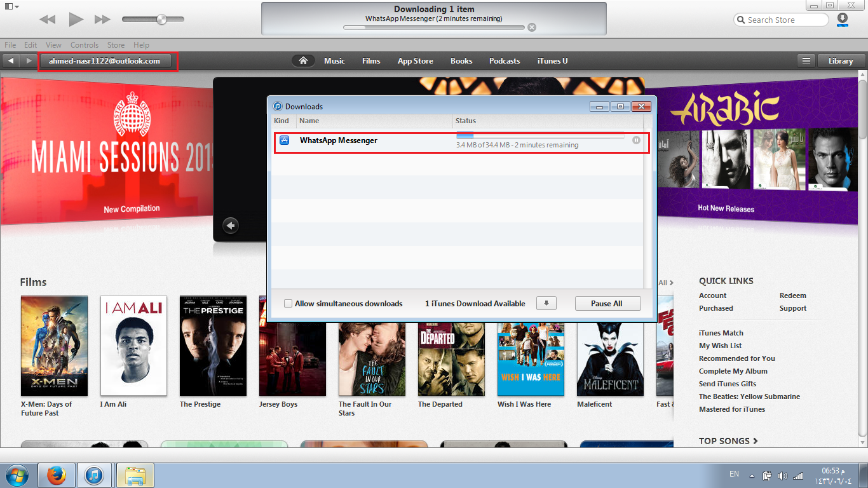Launch Firefox from the taskbar
This screenshot has width=868, height=488.
point(57,475)
